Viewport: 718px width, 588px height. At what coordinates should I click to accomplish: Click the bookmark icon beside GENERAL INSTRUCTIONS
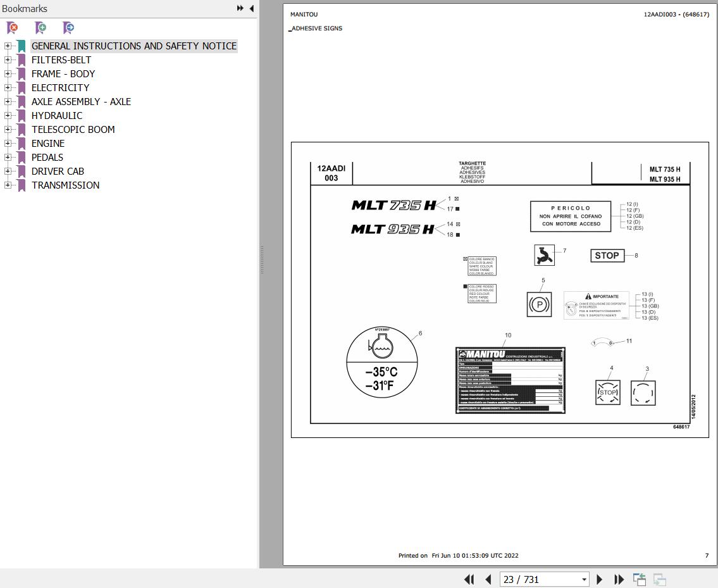coord(21,46)
